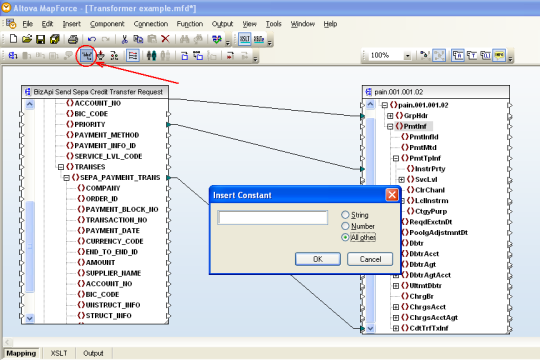Screen dimensions: 540x360
Task: Collapse the PmtInf node
Action: (390, 126)
